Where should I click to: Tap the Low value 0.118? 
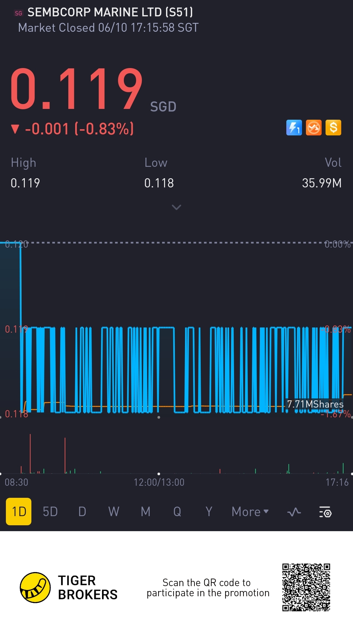[x=159, y=183]
